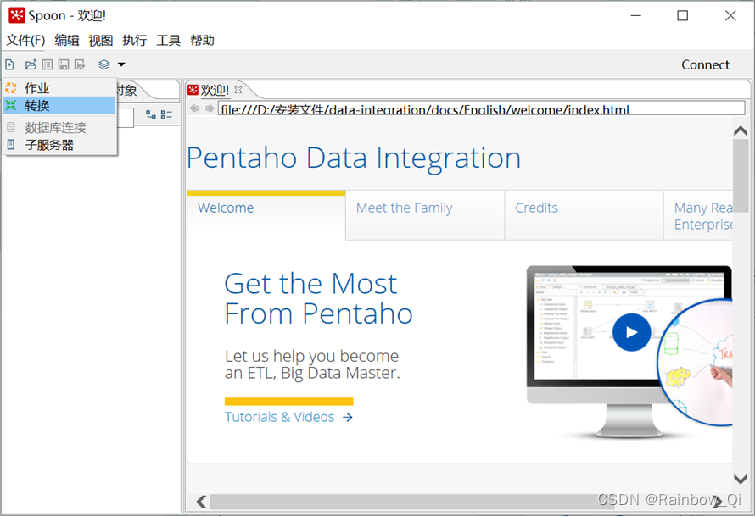The width and height of the screenshot is (756, 517).
Task: Click the vertical scrollbar down arrow
Action: point(740,478)
